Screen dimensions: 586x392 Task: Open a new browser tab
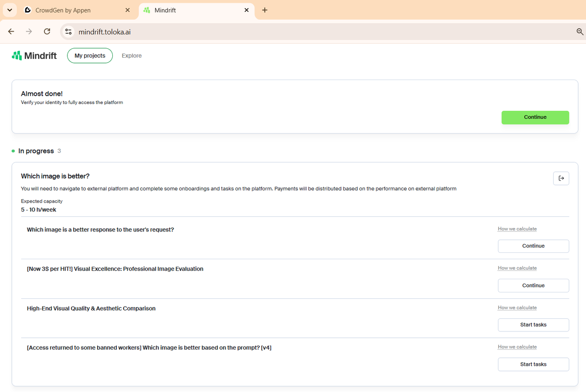pos(265,10)
